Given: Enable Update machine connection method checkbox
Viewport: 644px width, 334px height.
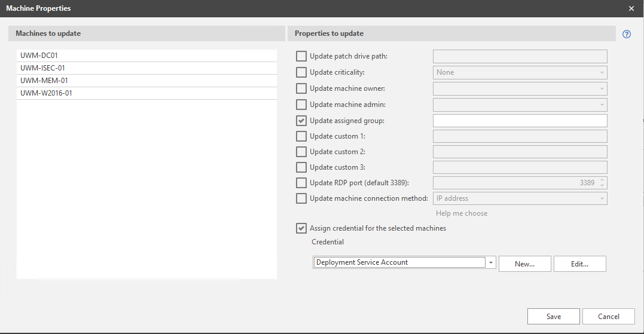Looking at the screenshot, I should pyautogui.click(x=301, y=198).
